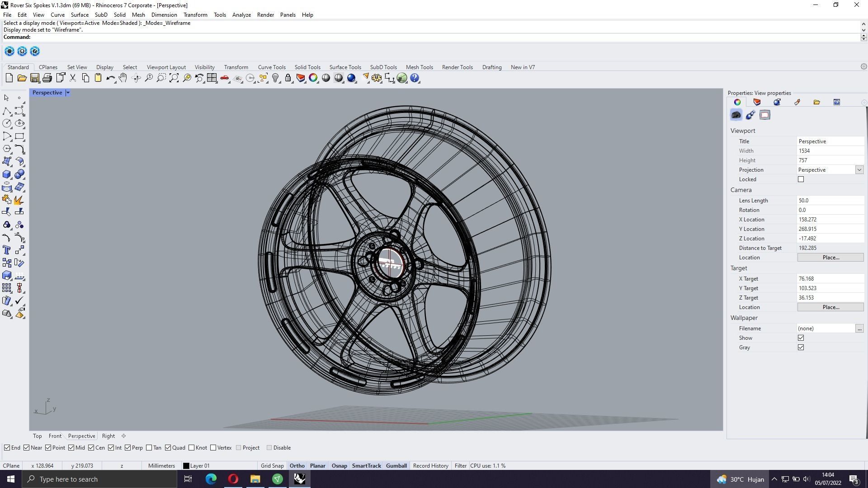This screenshot has width=868, height=488.
Task: Click the Save file icon
Action: tap(34, 78)
